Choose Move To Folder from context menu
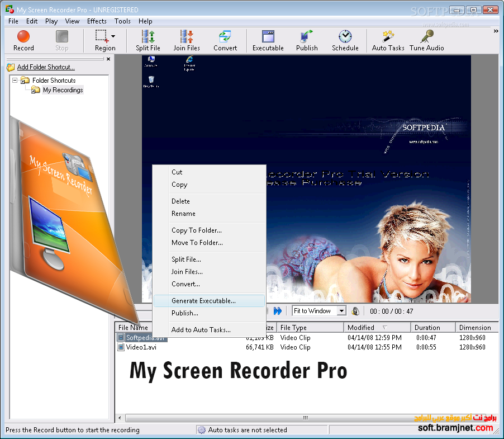The height and width of the screenshot is (439, 504). click(210, 243)
